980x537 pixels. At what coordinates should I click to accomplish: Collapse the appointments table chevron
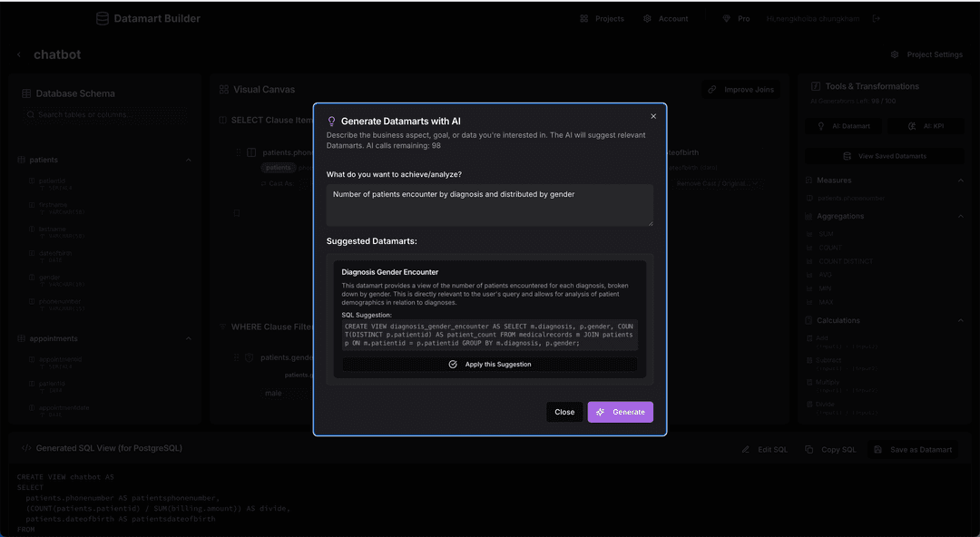click(189, 338)
